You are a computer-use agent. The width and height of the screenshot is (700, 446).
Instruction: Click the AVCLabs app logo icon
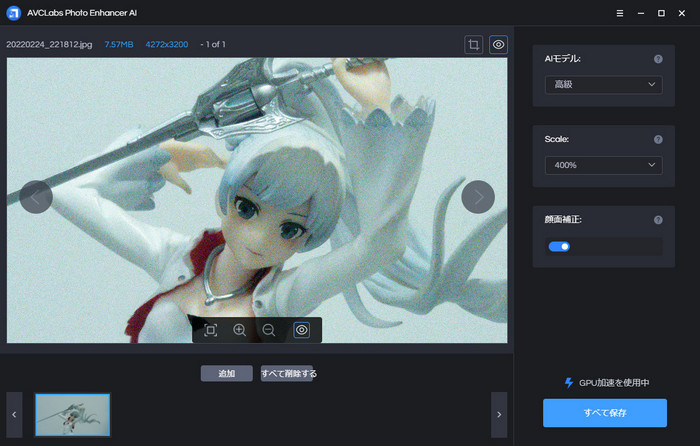tap(13, 13)
